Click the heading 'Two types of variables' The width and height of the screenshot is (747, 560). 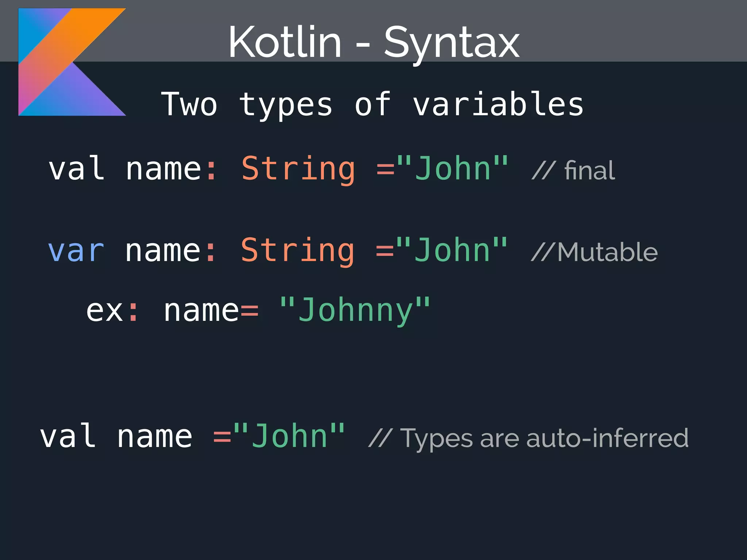coord(372,105)
